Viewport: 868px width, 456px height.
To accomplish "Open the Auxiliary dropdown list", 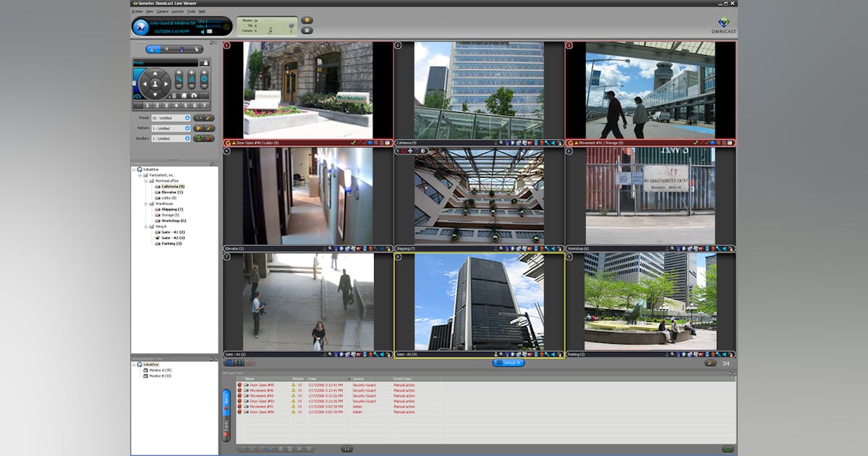I will tap(187, 138).
